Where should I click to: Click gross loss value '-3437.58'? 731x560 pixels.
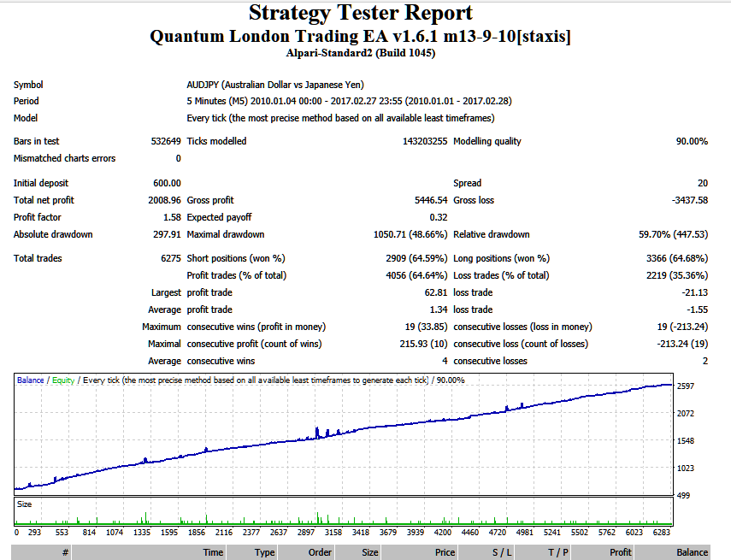[x=689, y=200]
